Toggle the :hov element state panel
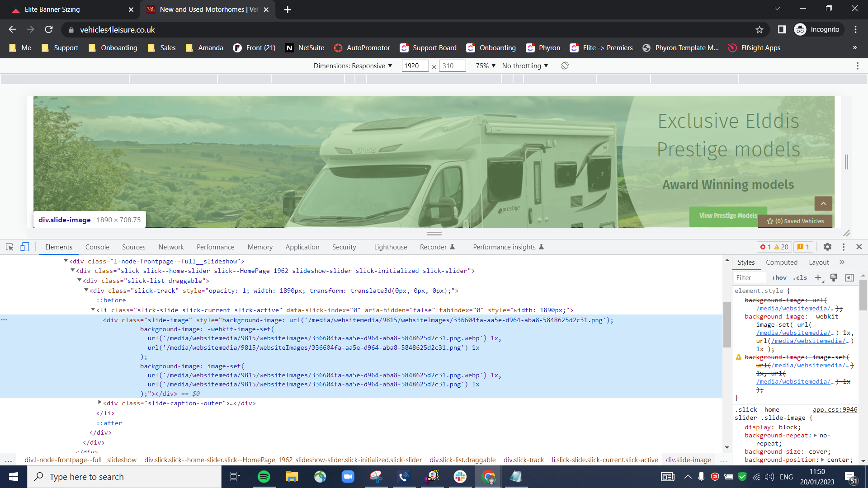 coord(779,278)
